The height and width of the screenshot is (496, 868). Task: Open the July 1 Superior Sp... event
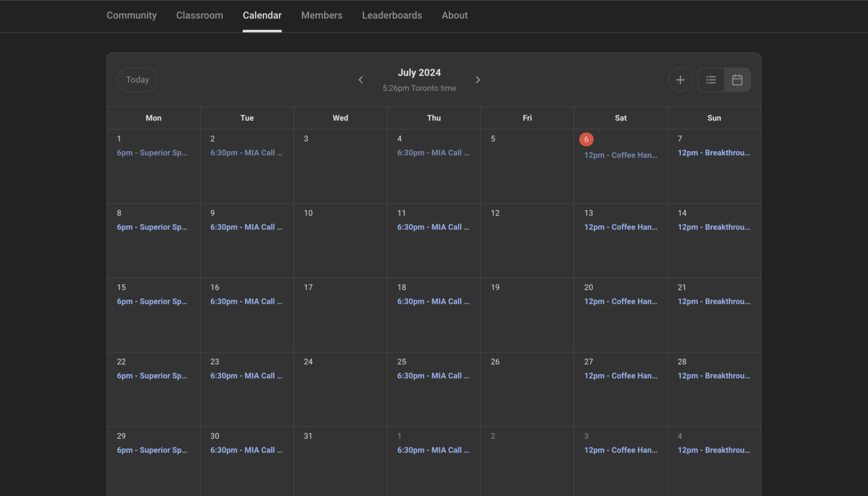coord(152,153)
